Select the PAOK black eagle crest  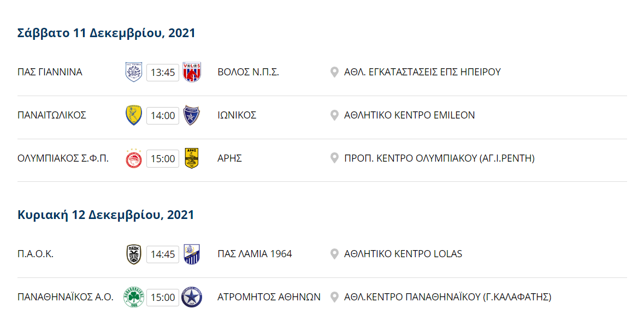click(133, 254)
